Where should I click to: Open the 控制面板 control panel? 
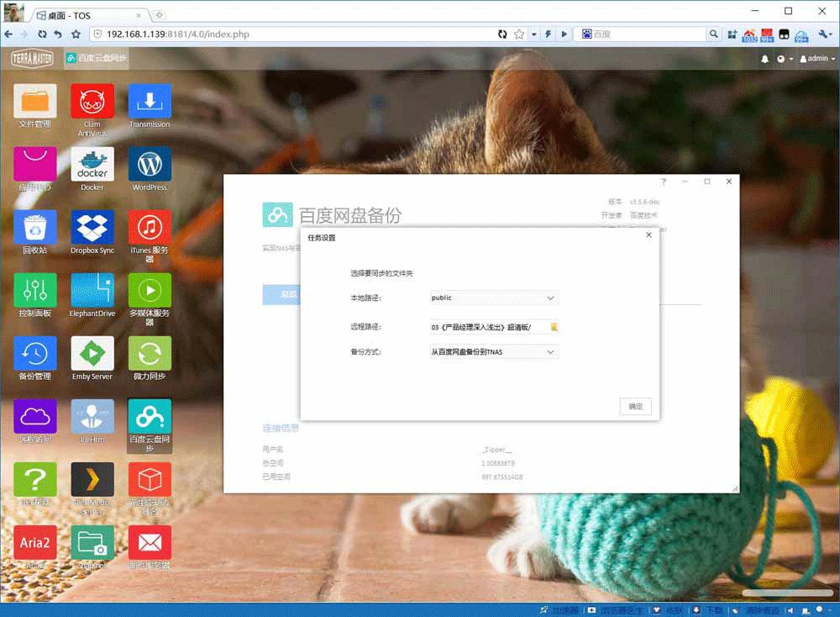pos(34,290)
